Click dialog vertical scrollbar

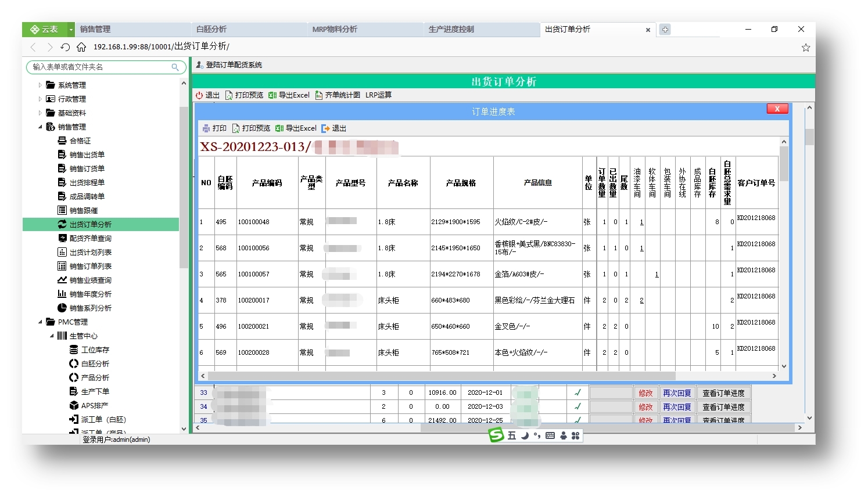pyautogui.click(x=784, y=164)
